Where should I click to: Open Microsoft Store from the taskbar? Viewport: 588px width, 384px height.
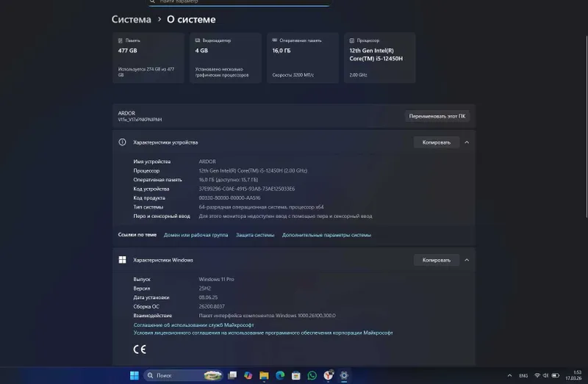[x=296, y=375]
